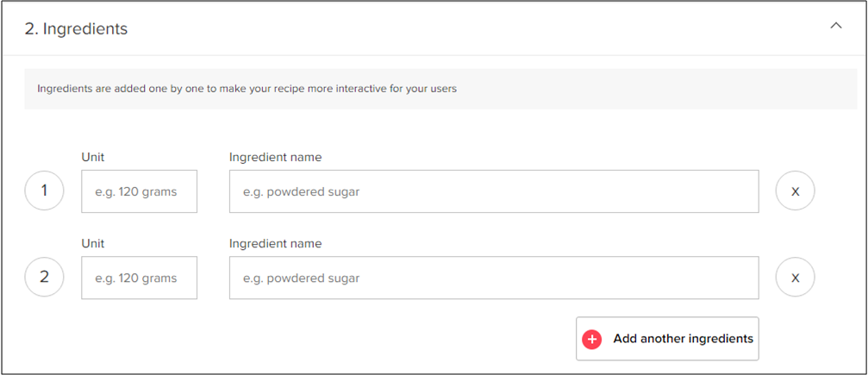Image resolution: width=868 pixels, height=375 pixels.
Task: Click the second Ingredient name input box
Action: pos(494,278)
